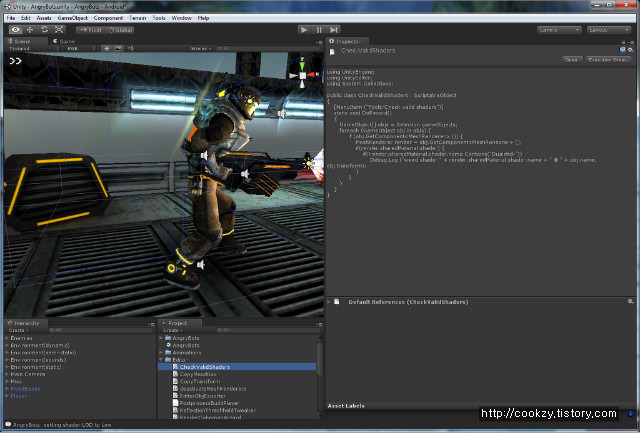640x433 pixels.
Task: Click the Open script button in Inspector
Action: pos(571,60)
